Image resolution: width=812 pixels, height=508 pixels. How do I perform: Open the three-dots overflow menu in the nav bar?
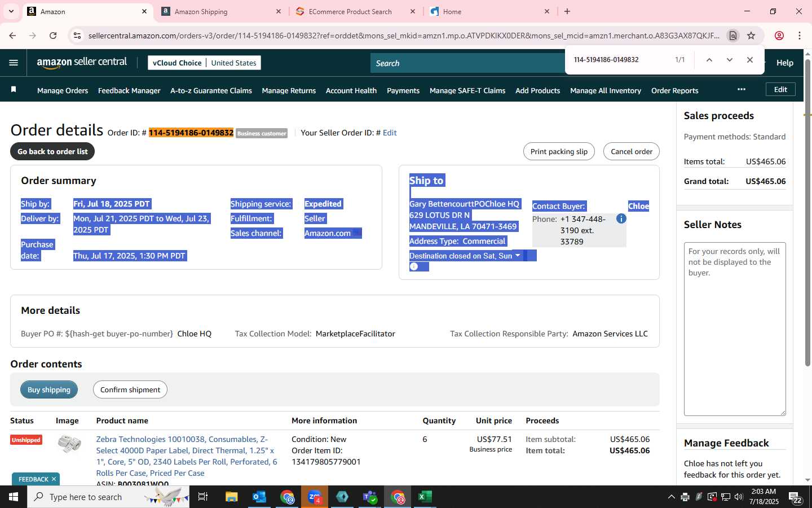point(742,89)
